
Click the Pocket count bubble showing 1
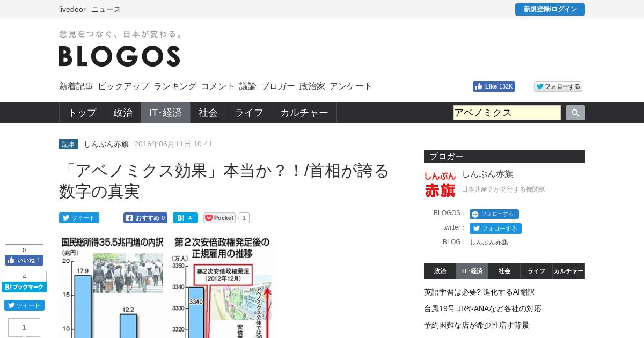pos(244,218)
